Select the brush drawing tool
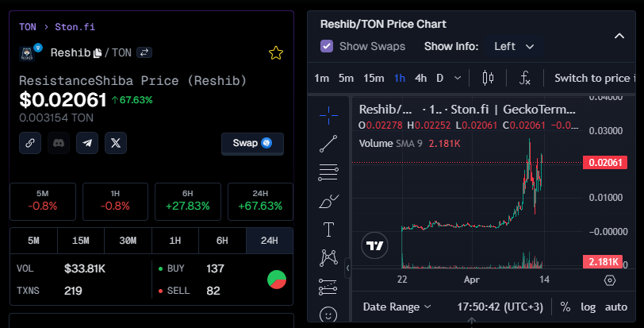The width and height of the screenshot is (644, 328). 328,201
